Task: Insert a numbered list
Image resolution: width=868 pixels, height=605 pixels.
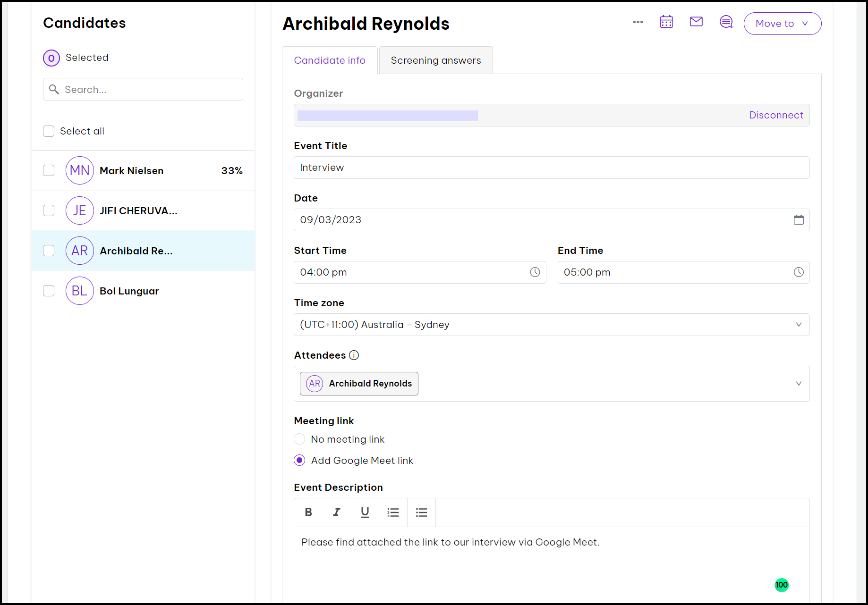Action: click(393, 513)
